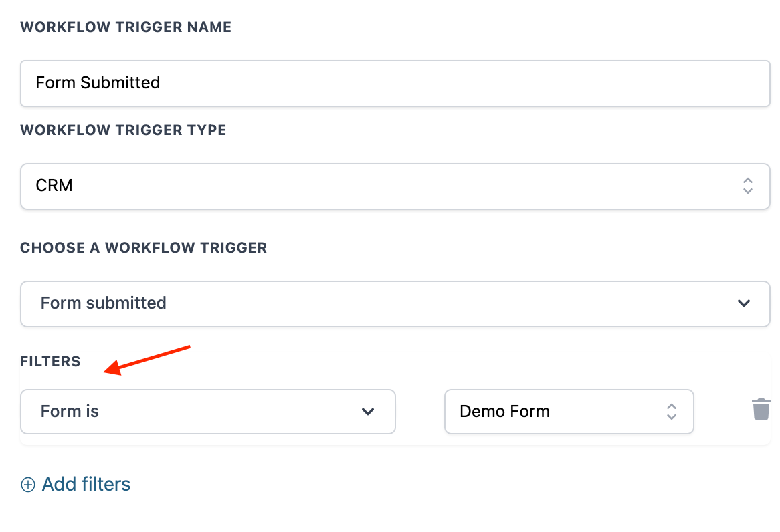780x532 pixels.
Task: Click the chevron on the Form submitted dropdown
Action: (743, 303)
